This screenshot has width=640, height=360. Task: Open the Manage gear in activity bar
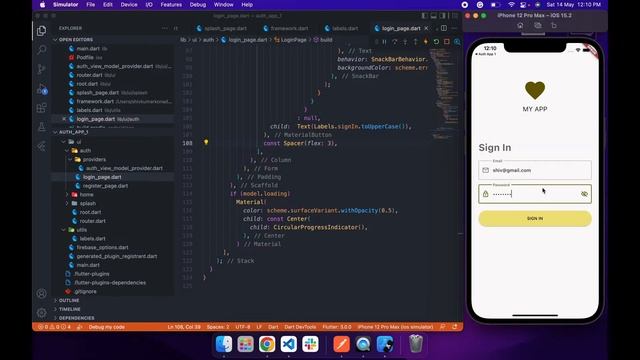41,313
